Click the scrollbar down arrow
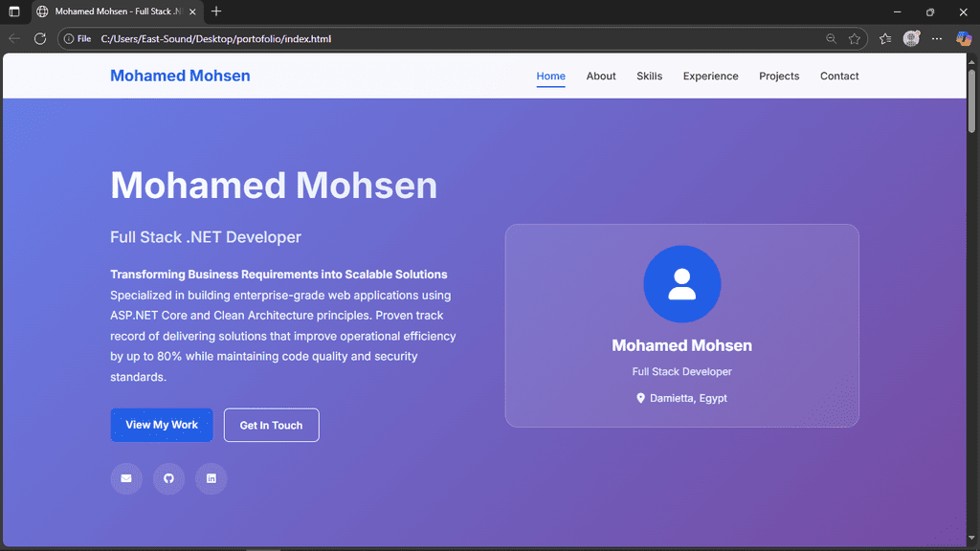The image size is (980, 551). pyautogui.click(x=971, y=538)
